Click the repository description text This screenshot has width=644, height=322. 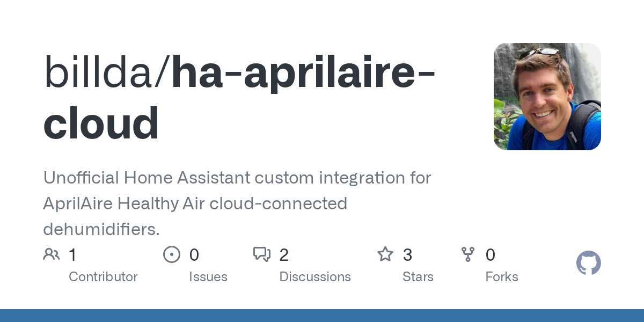tap(237, 203)
